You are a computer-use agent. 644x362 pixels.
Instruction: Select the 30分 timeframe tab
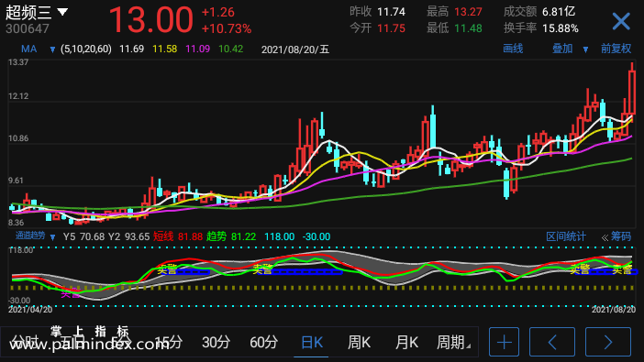coord(216,342)
